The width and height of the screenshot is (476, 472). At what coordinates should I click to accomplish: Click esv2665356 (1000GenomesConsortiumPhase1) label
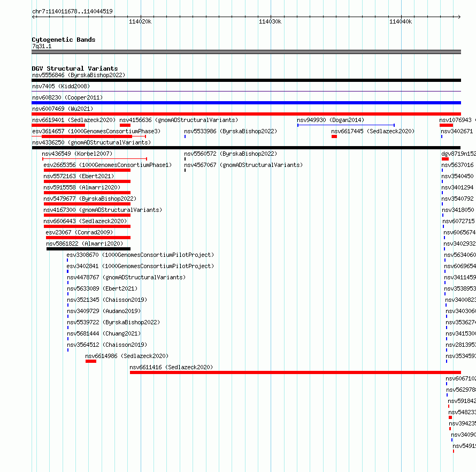pos(108,165)
